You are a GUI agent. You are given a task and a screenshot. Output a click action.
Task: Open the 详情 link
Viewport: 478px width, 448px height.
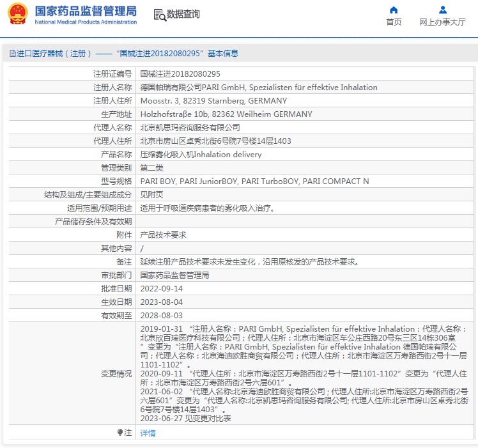pos(148,433)
